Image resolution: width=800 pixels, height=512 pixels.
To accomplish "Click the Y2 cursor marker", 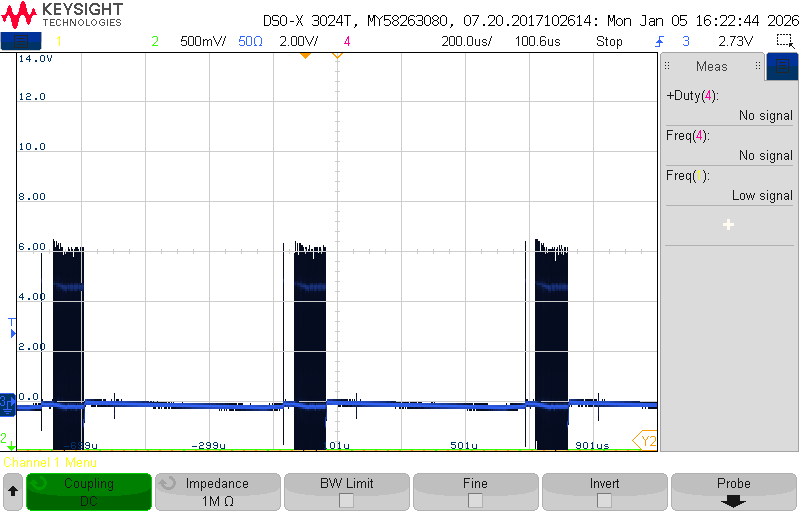I will 645,441.
